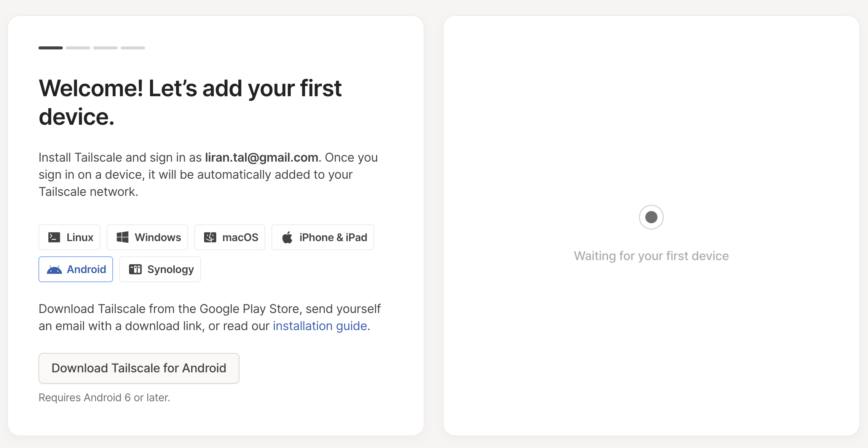Click the waiting status indicator circle

pyautogui.click(x=651, y=217)
